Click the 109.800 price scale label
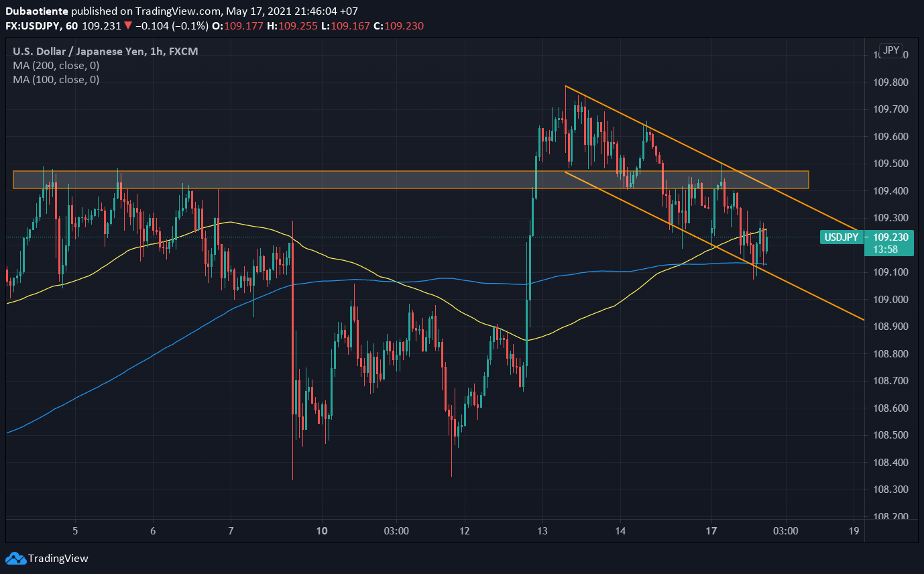 [x=890, y=82]
